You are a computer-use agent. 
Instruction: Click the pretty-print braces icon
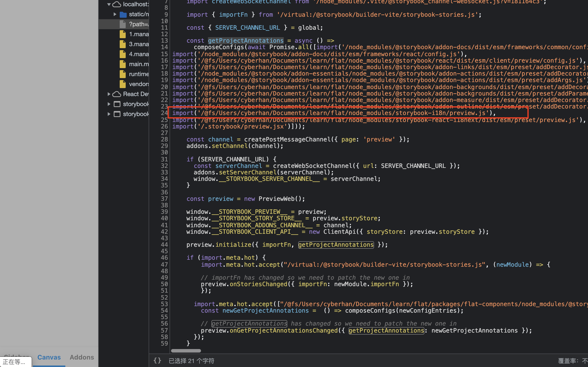coord(157,361)
